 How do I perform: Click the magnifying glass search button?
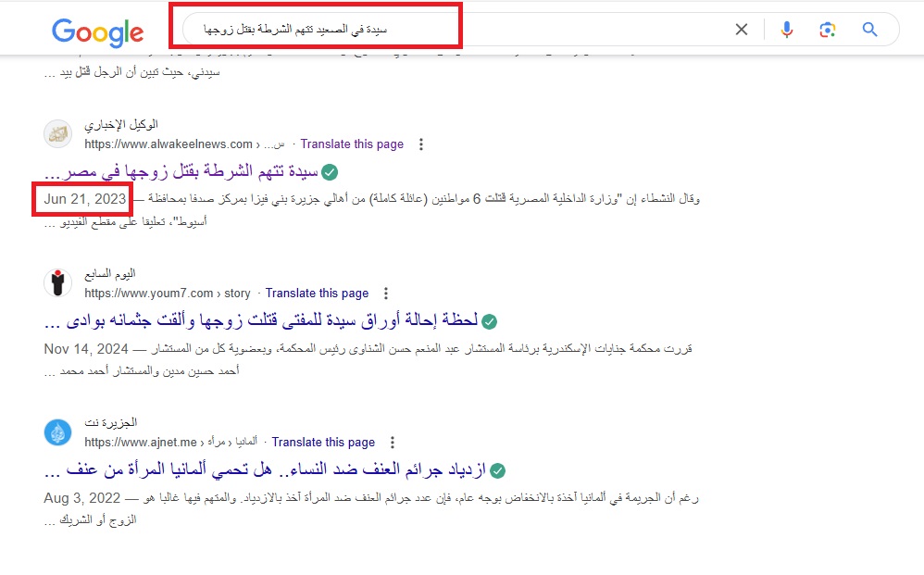point(869,30)
